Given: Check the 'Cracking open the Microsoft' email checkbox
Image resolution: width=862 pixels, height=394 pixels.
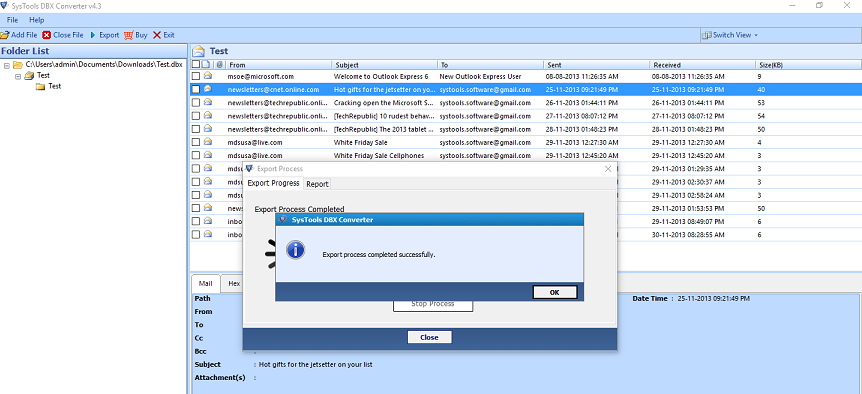Looking at the screenshot, I should (x=195, y=102).
